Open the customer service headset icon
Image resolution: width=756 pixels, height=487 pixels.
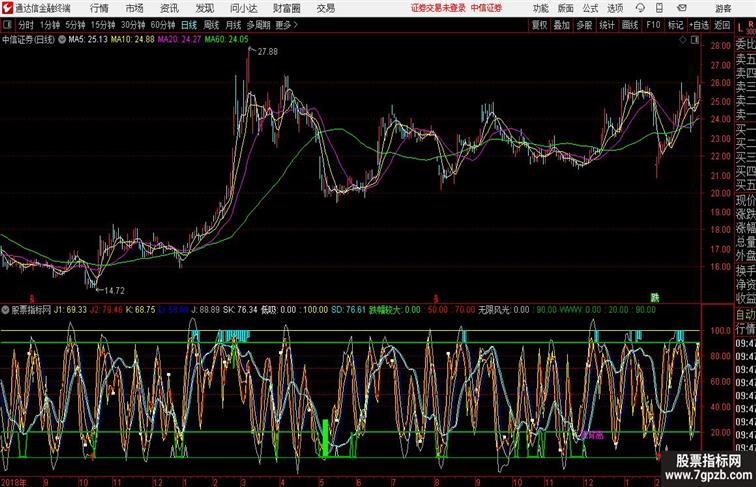click(x=640, y=8)
